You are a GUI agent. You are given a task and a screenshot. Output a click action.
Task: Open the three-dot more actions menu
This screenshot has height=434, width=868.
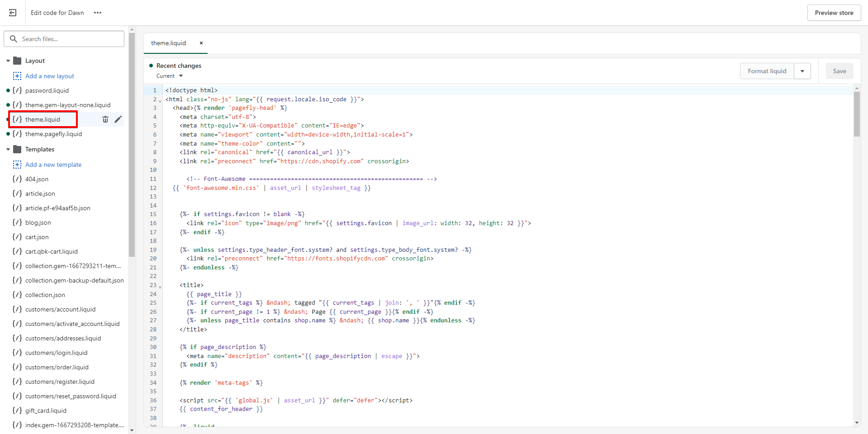tap(98, 13)
